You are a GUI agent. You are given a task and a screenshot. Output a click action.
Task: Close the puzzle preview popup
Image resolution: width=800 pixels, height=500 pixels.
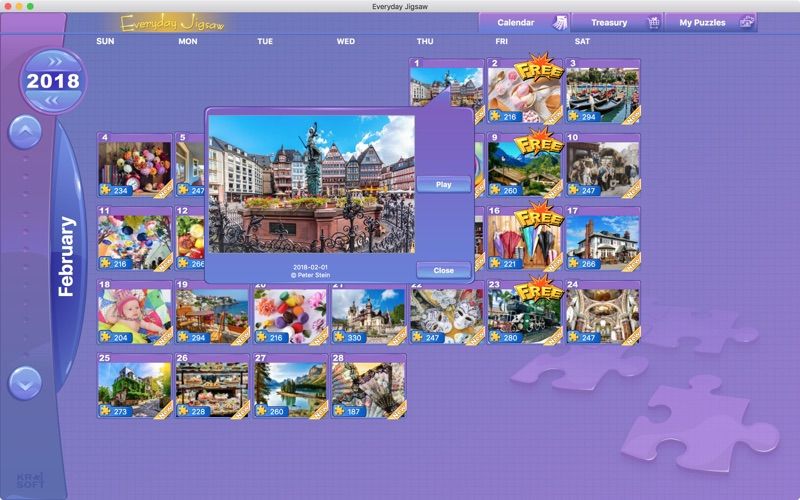pyautogui.click(x=443, y=270)
